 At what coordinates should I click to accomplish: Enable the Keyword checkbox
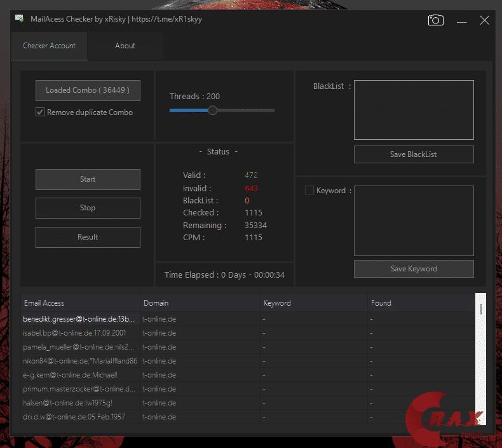[x=309, y=190]
